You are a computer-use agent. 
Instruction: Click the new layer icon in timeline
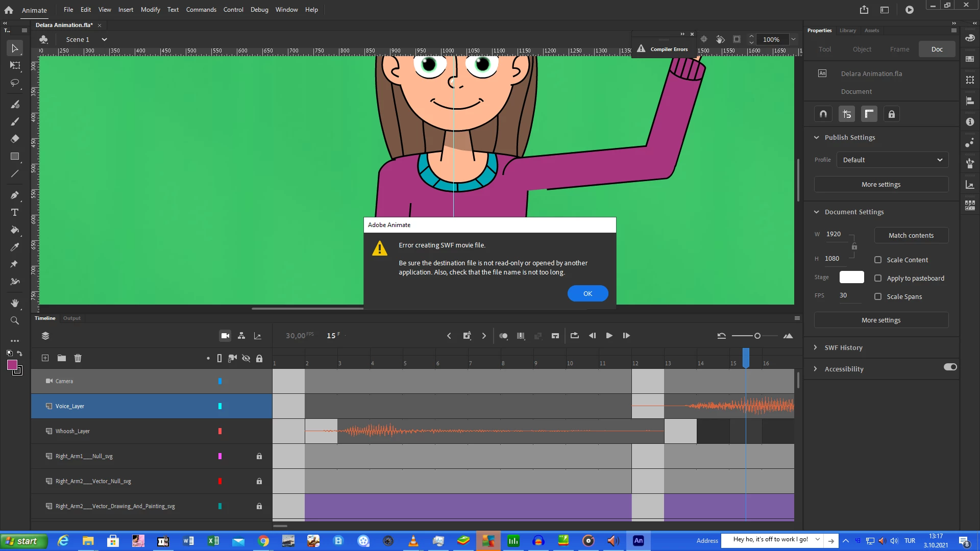click(x=45, y=358)
